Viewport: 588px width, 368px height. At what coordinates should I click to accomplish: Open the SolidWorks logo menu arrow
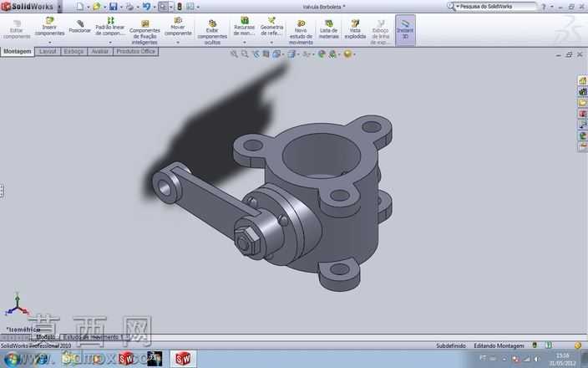pyautogui.click(x=59, y=7)
